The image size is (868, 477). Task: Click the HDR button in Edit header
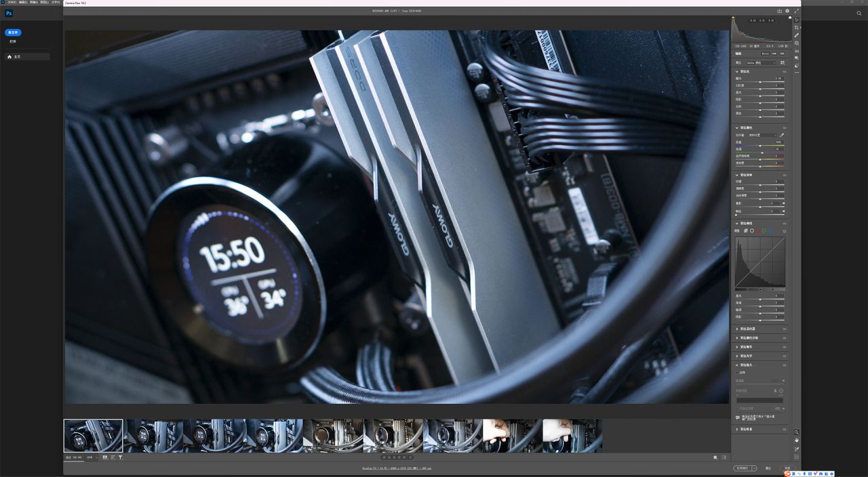pos(782,54)
